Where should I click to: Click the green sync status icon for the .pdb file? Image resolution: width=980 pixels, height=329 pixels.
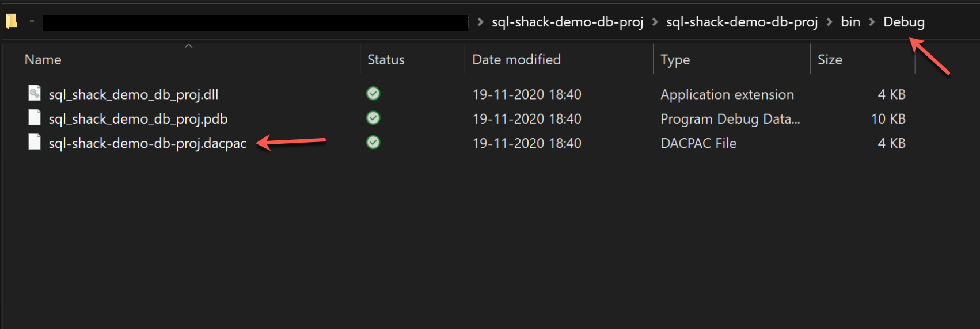(x=373, y=118)
